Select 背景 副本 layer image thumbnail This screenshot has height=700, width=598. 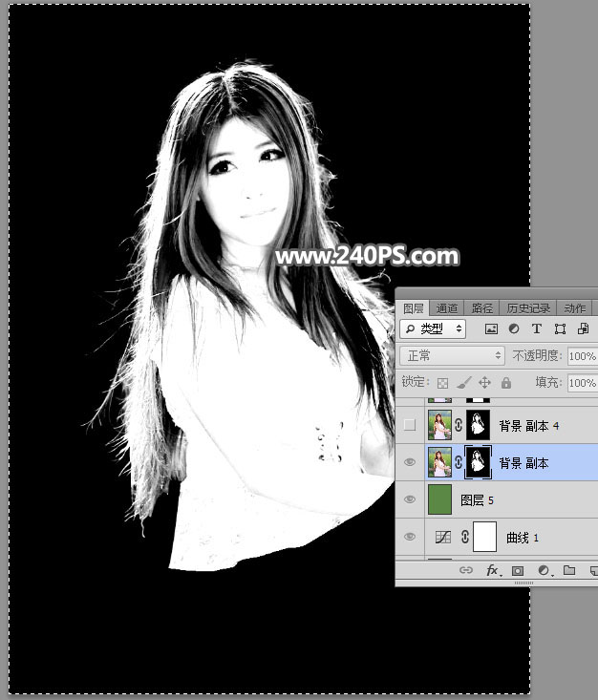[440, 462]
